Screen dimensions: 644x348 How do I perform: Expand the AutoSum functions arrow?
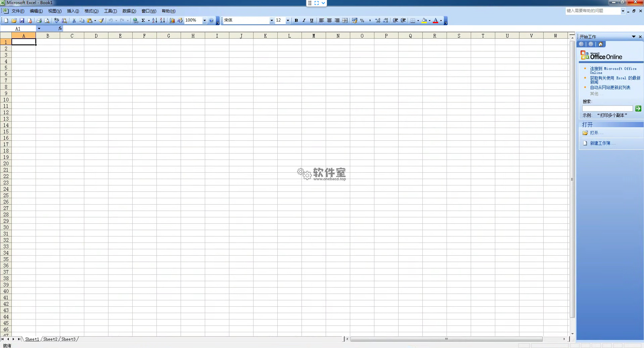point(149,20)
